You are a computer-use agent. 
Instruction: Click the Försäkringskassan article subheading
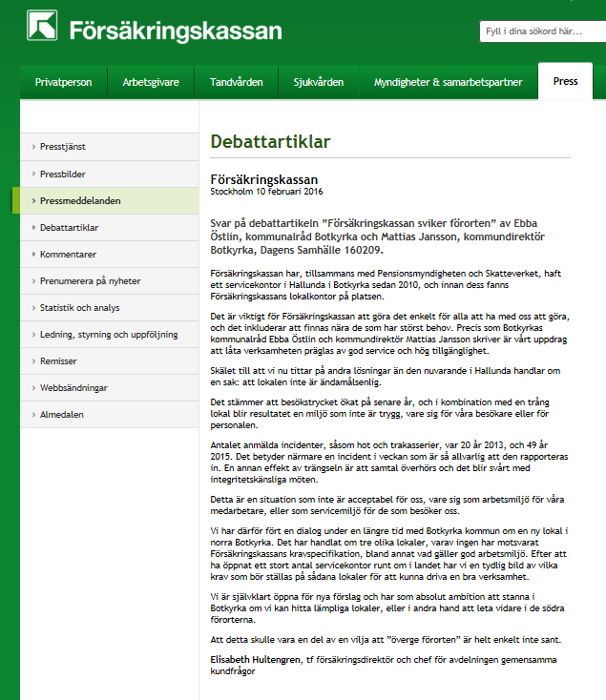(264, 179)
